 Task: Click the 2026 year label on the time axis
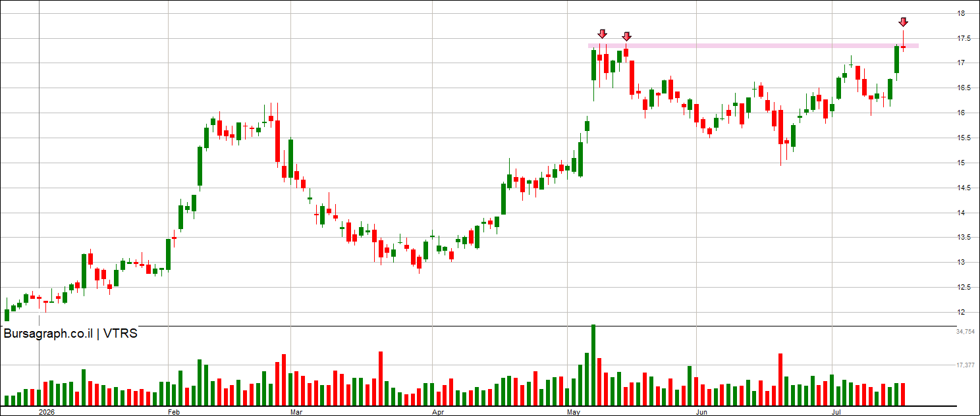pyautogui.click(x=47, y=412)
